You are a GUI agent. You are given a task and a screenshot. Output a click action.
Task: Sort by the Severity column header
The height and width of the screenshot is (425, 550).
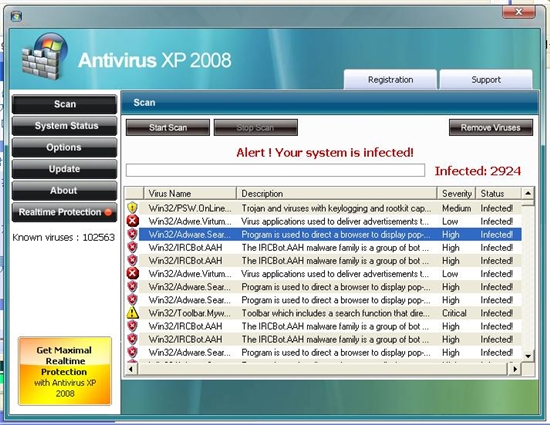click(x=456, y=194)
